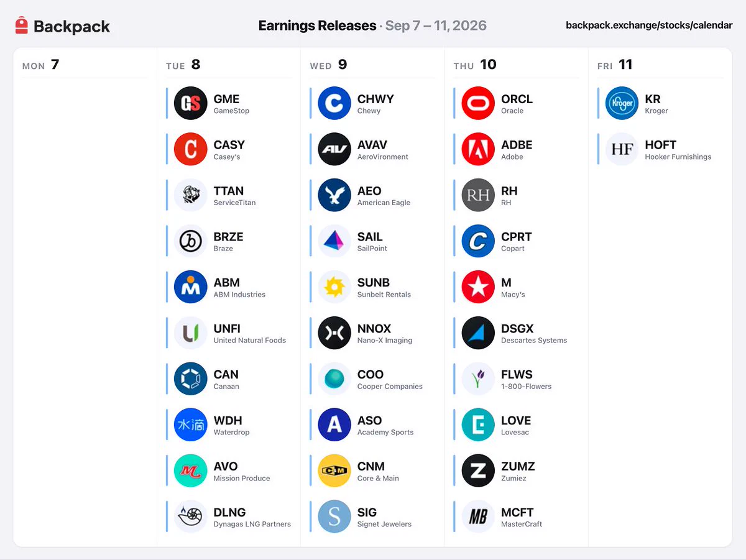Image resolution: width=746 pixels, height=560 pixels.
Task: Click the ORCL ticker text
Action: (x=517, y=99)
